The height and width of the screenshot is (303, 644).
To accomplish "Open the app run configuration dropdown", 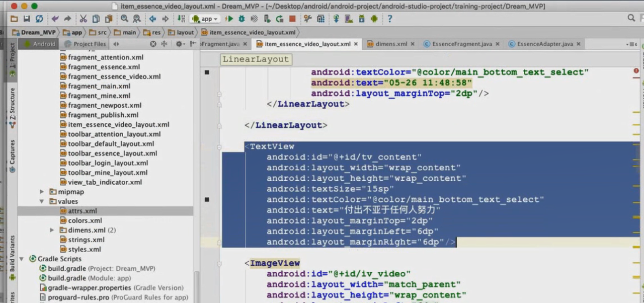I will [x=205, y=19].
